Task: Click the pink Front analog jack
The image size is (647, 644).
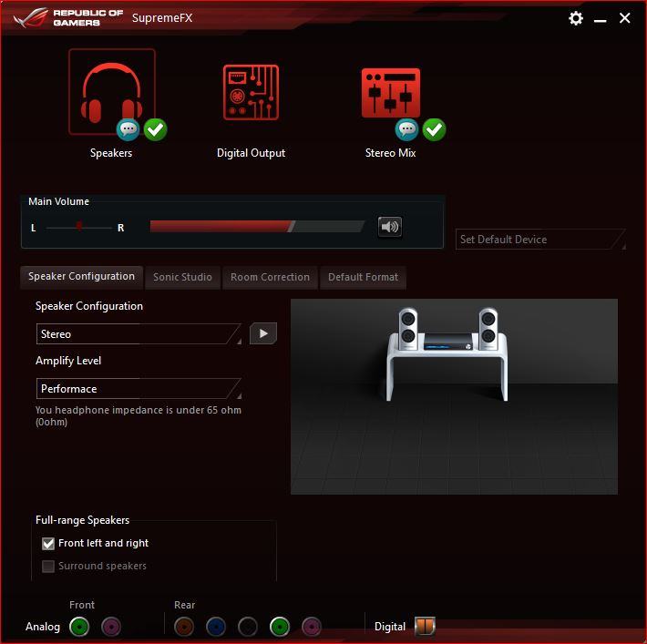Action: point(111,627)
